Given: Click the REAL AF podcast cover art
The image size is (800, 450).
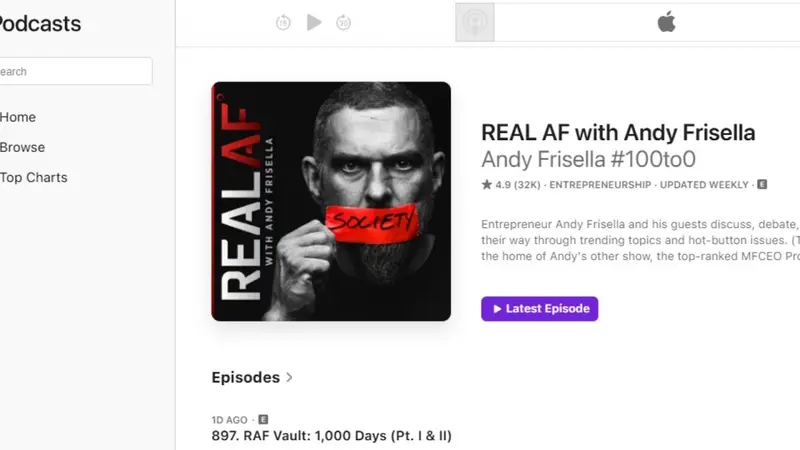Looking at the screenshot, I should pyautogui.click(x=331, y=202).
